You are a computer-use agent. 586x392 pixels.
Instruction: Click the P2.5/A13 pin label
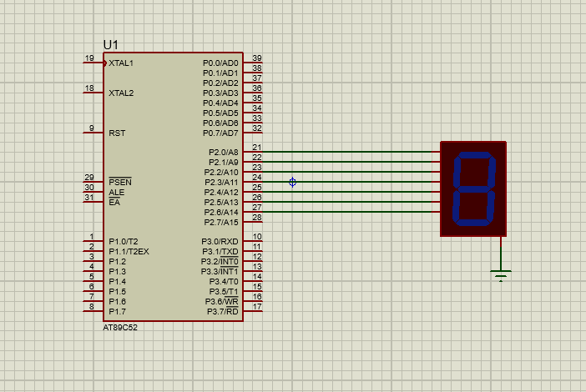click(x=221, y=203)
